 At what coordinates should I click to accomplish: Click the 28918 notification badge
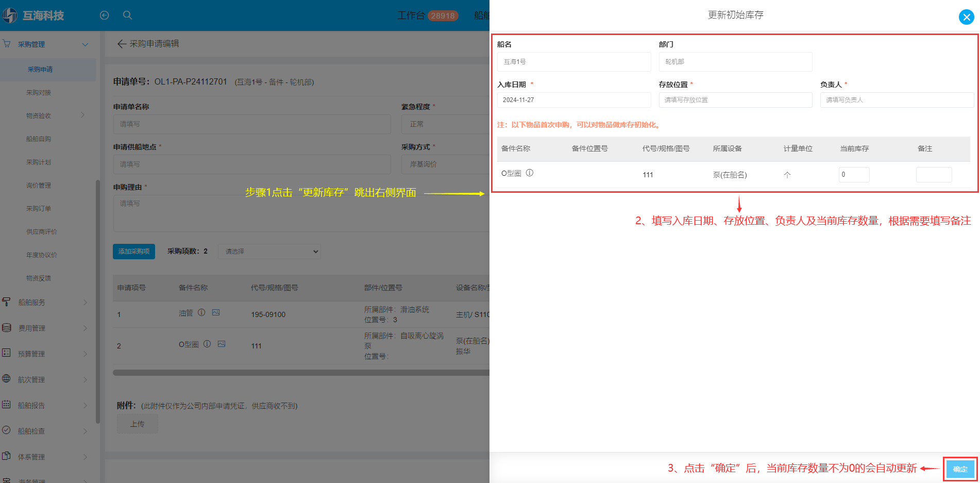[x=443, y=16]
